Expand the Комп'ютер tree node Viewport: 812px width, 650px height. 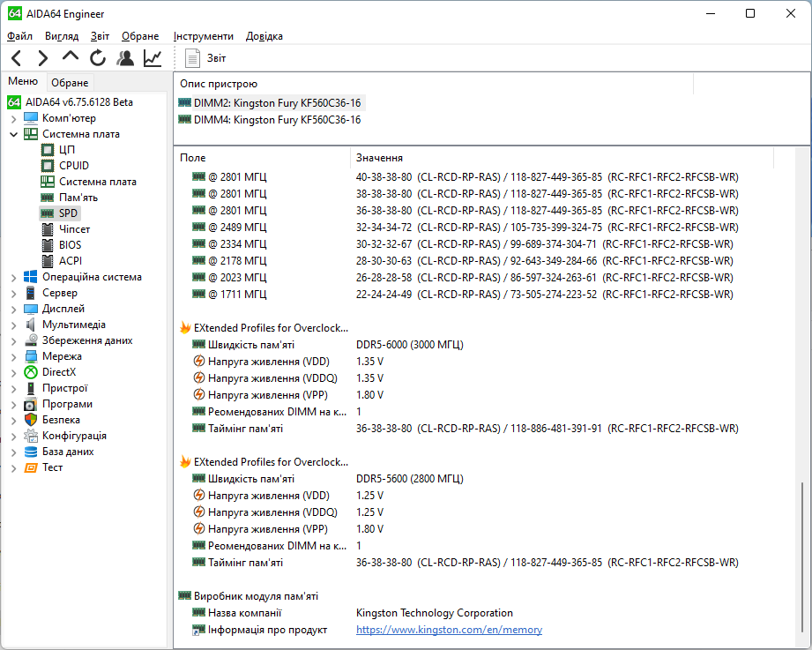pos(13,118)
